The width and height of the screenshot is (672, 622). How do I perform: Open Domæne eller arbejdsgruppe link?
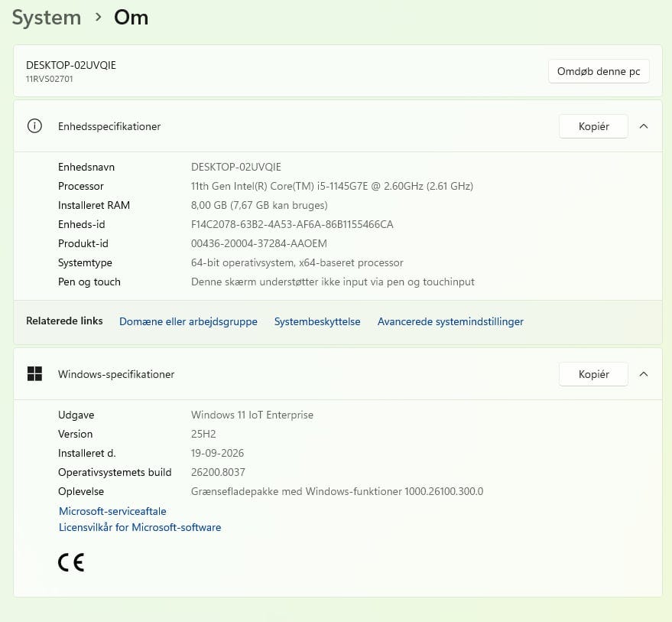(x=188, y=322)
